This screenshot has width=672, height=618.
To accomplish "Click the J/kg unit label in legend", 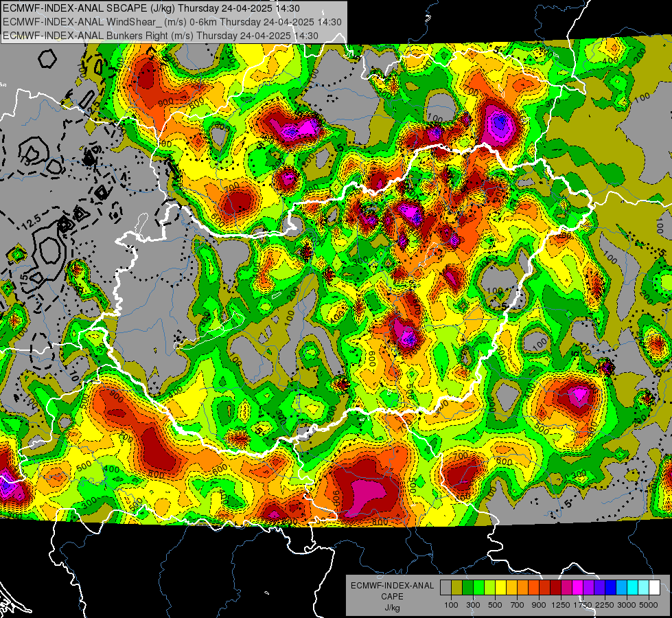I will [x=392, y=608].
